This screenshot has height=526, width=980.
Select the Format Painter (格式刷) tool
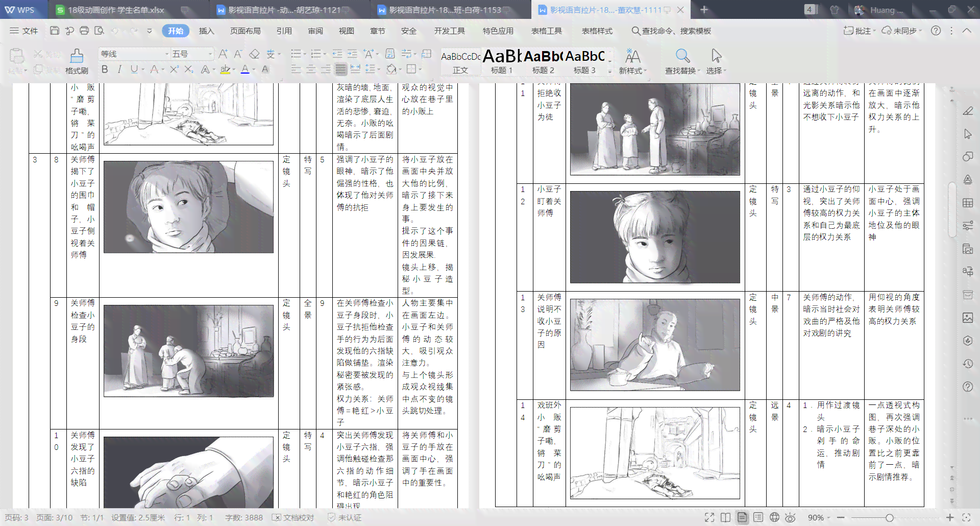[77, 61]
